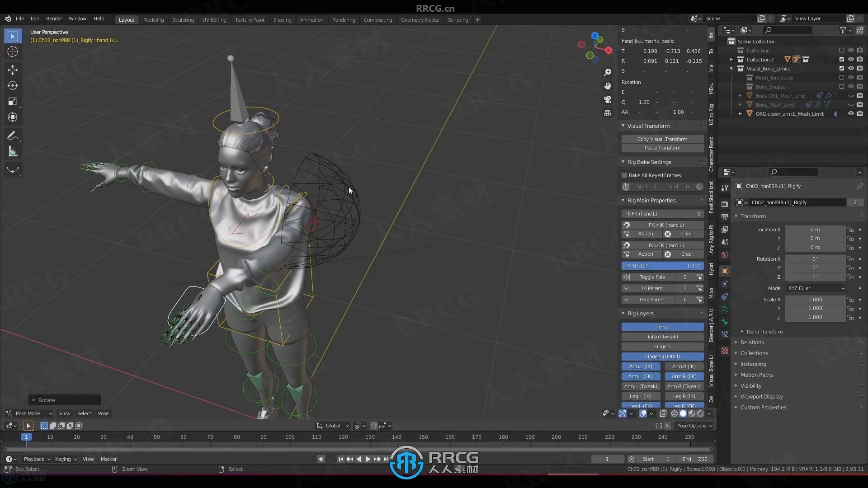Click the pan view hand icon
The height and width of the screenshot is (488, 868).
[608, 86]
